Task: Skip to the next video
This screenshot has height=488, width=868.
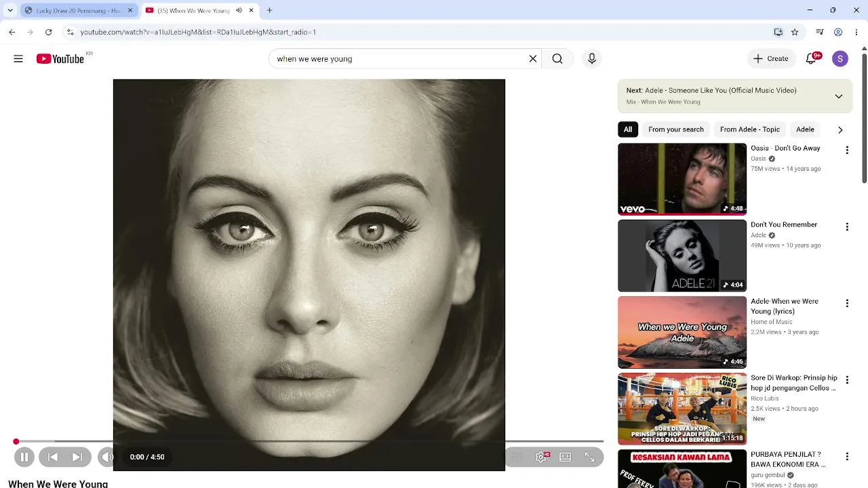Action: pyautogui.click(x=77, y=457)
